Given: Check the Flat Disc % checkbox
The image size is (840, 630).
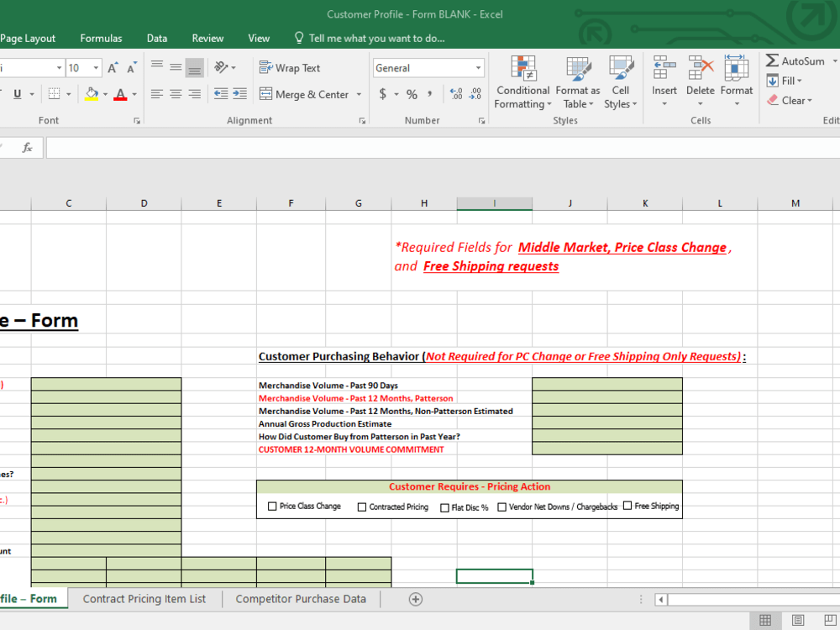Looking at the screenshot, I should (444, 507).
